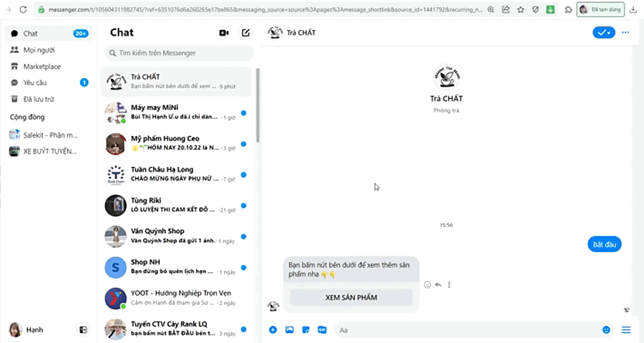Go forward in browser history
Screen dimensions: 644x343
click(8, 9)
